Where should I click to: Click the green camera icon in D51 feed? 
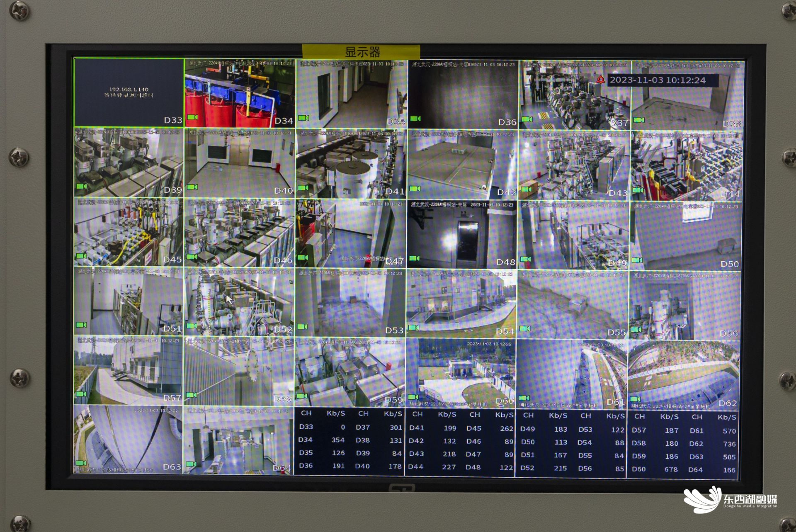[x=81, y=325]
